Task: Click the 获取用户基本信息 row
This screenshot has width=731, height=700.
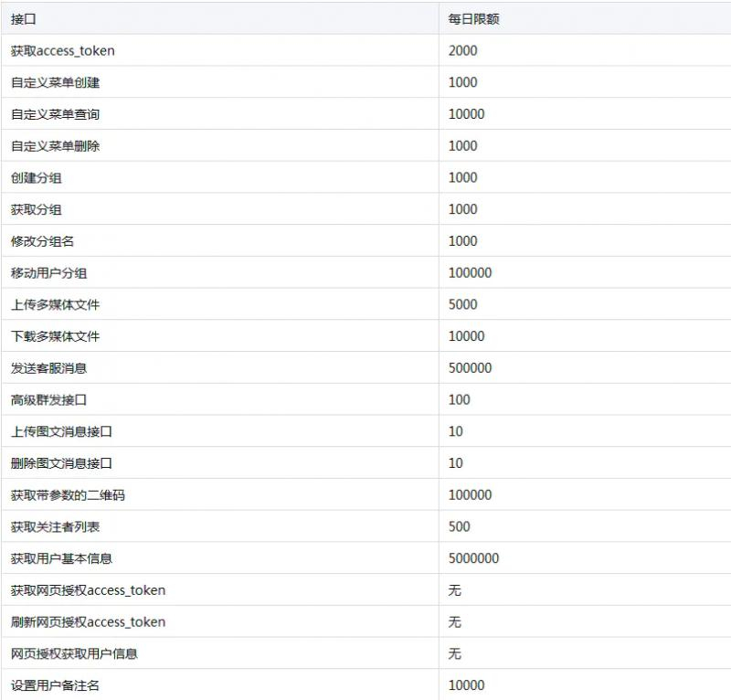Action: click(x=69, y=557)
